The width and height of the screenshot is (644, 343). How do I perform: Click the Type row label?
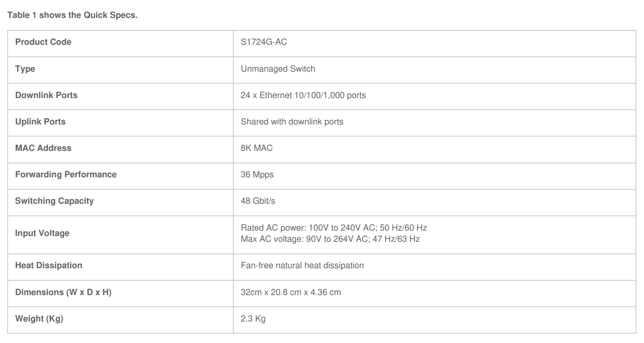click(x=25, y=69)
